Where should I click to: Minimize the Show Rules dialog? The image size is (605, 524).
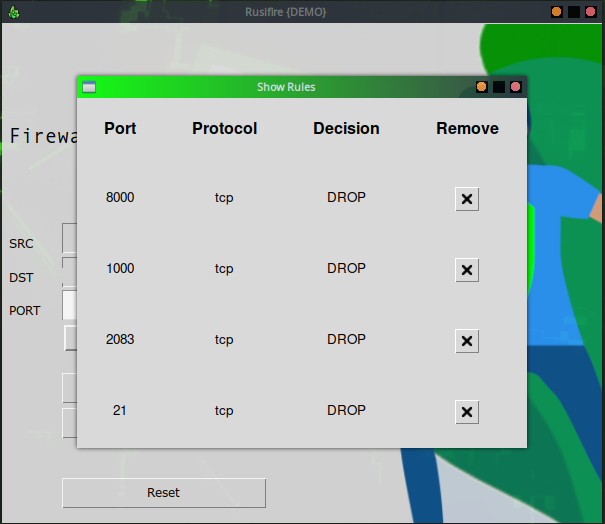(x=482, y=87)
